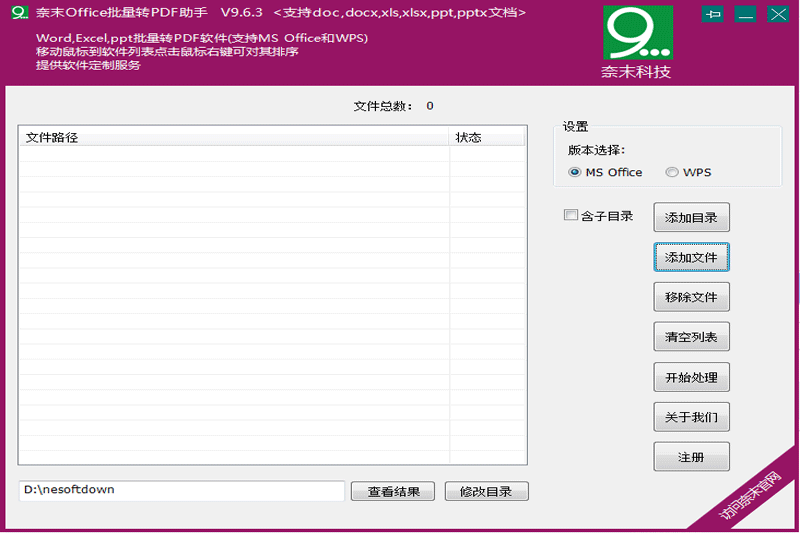Clear the list with 清空列表
This screenshot has height=533, width=800.
tap(691, 337)
